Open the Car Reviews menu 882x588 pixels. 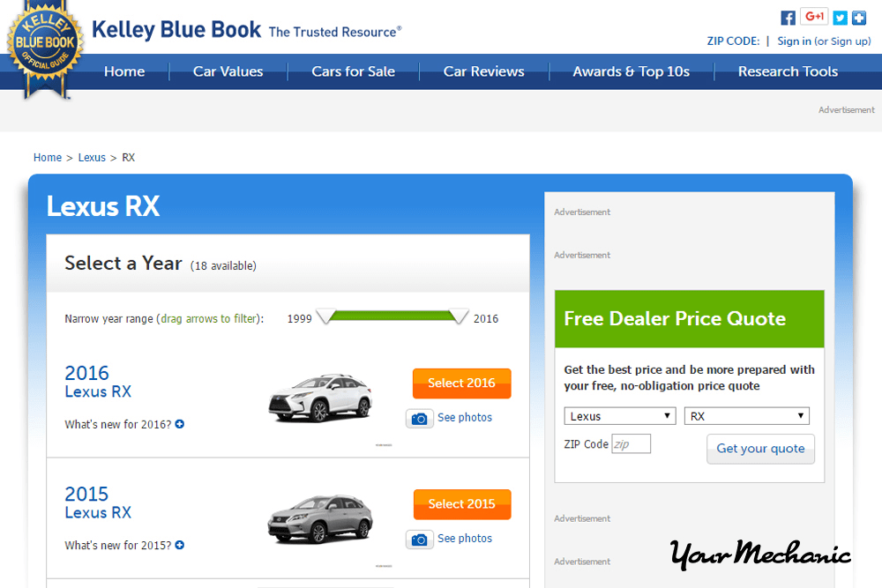pos(483,71)
